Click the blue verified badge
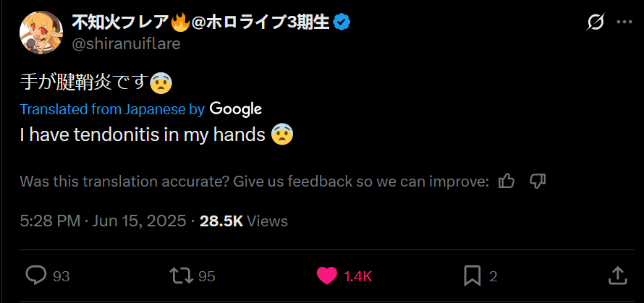644x303 pixels. (x=342, y=22)
